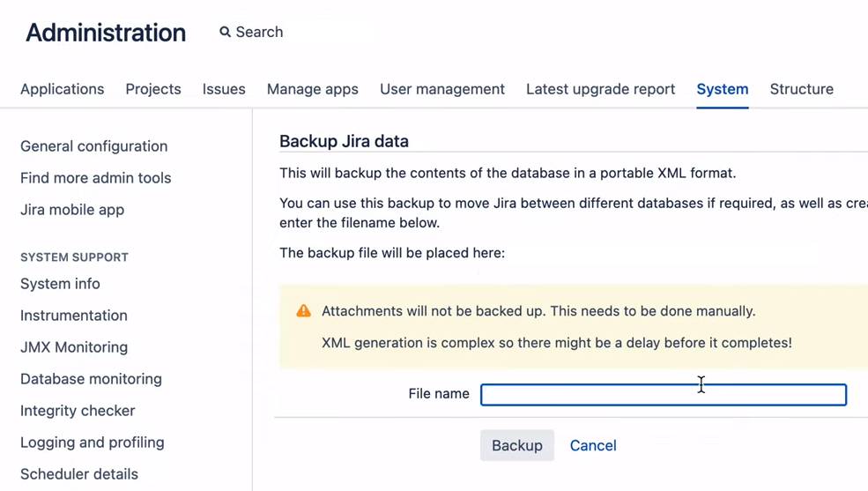Click the Administration heading

click(x=106, y=33)
